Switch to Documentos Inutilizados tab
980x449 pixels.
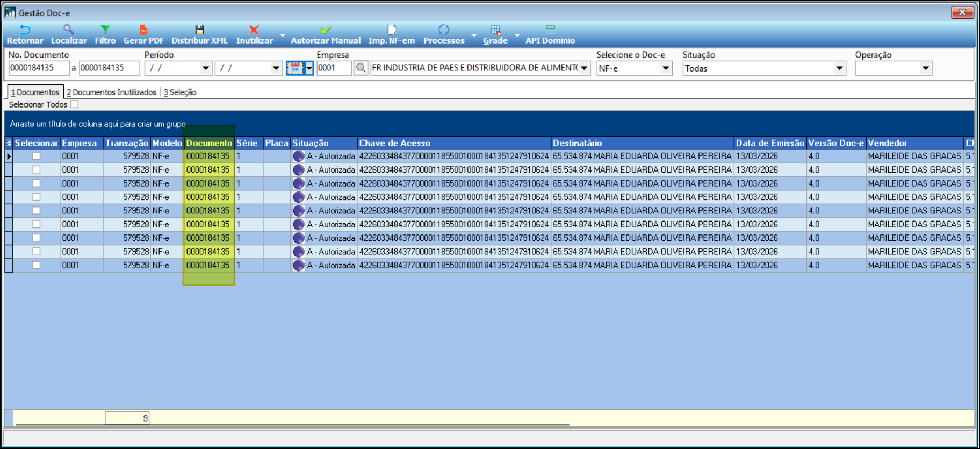coord(112,92)
